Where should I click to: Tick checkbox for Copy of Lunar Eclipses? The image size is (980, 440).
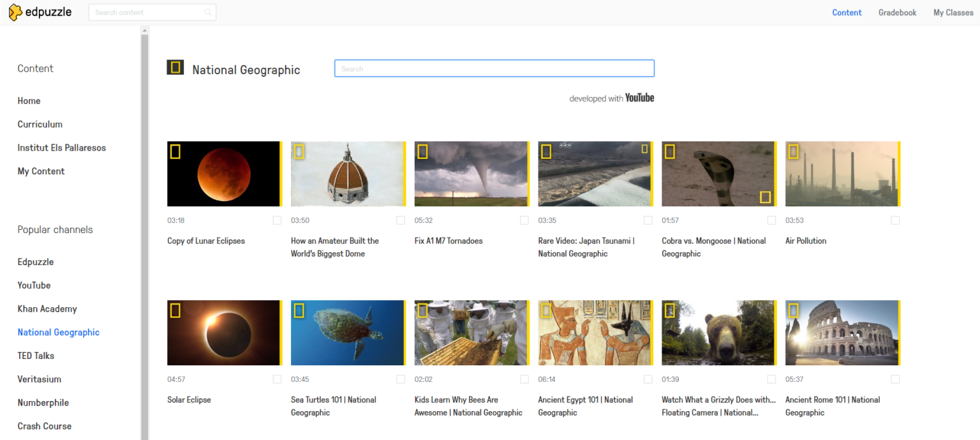coord(277,220)
